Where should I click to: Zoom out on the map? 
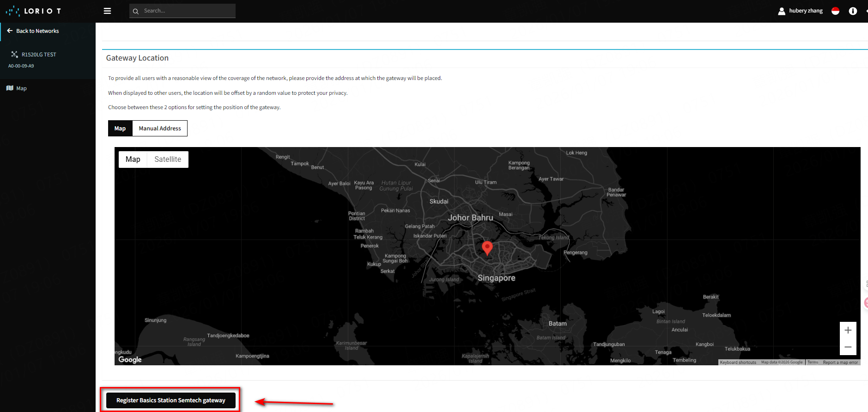click(848, 347)
